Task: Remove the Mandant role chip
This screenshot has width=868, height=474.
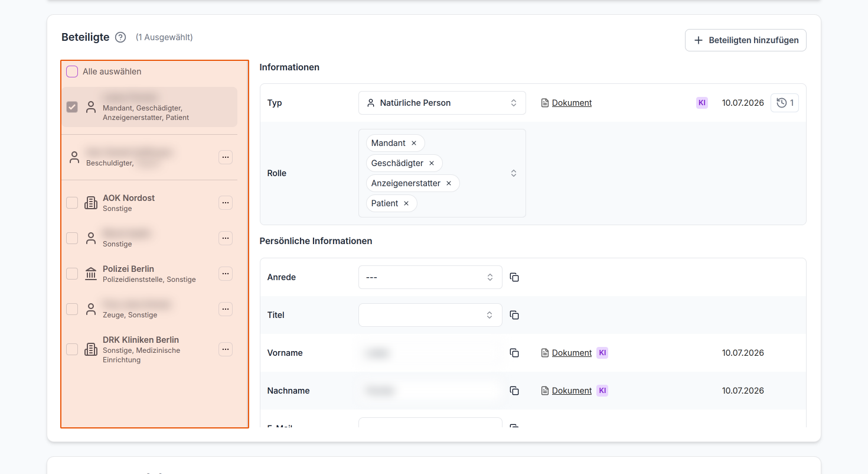Action: click(x=414, y=143)
